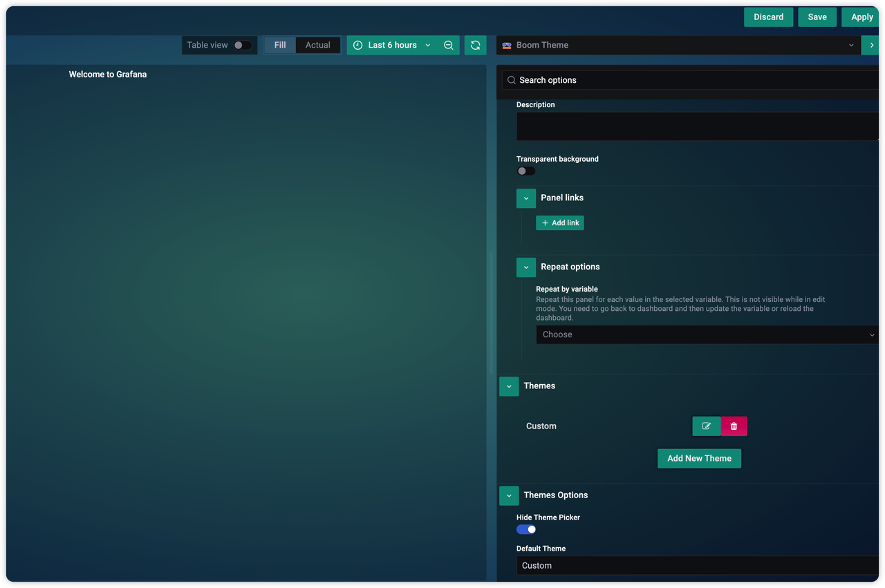Disable the Hide Theme Picker switch
This screenshot has height=588, width=885.
coord(526,529)
